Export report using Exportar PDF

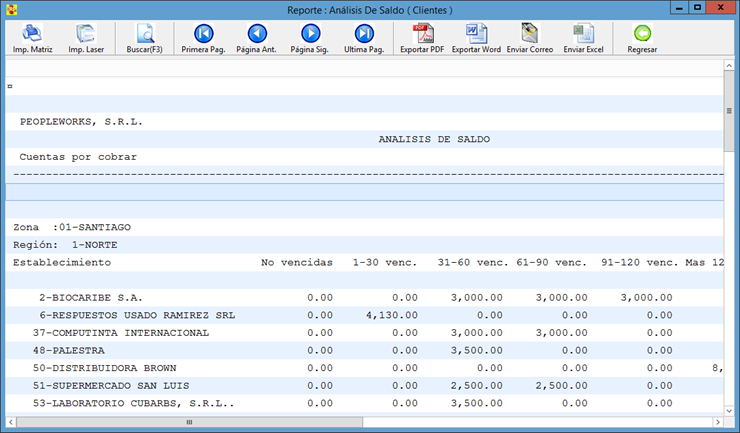coord(421,37)
